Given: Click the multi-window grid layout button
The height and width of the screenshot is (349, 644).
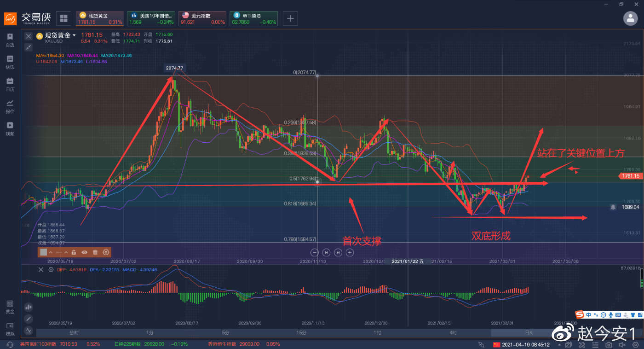Looking at the screenshot, I should point(63,18).
